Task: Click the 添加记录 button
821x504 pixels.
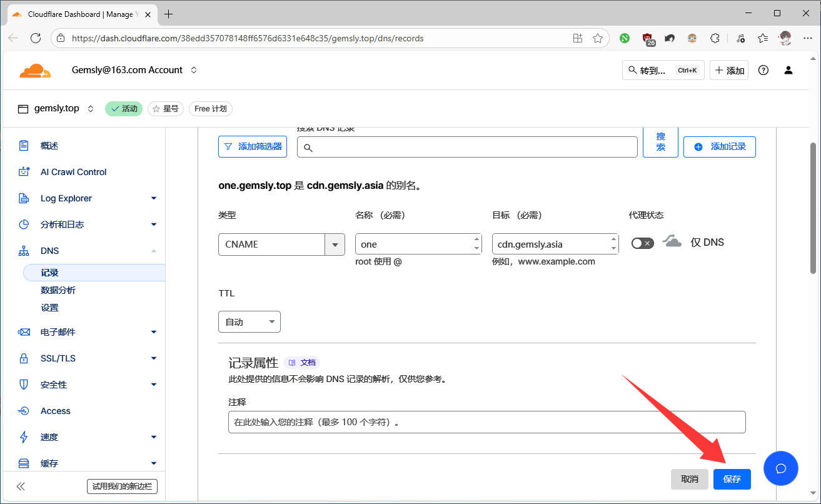Action: (720, 146)
